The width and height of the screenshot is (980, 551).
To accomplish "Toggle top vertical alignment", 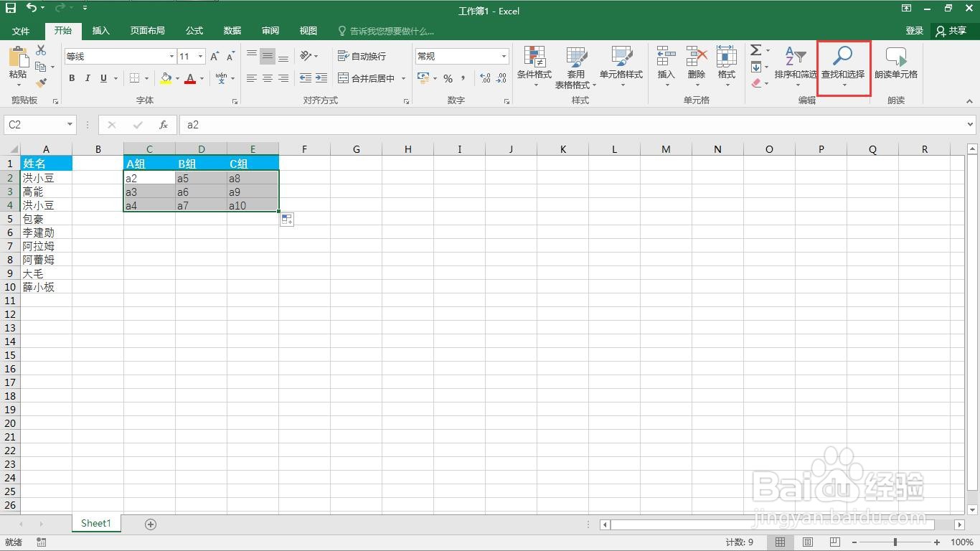I will 252,56.
